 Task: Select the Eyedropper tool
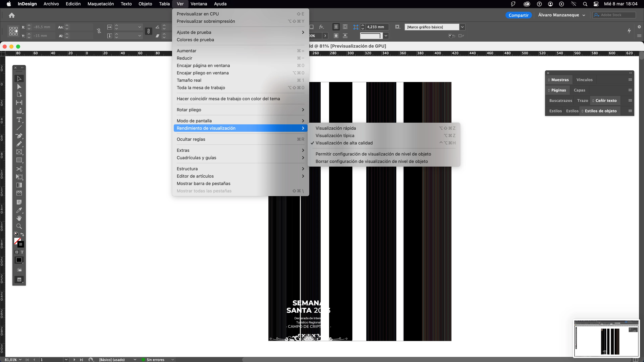click(x=19, y=210)
